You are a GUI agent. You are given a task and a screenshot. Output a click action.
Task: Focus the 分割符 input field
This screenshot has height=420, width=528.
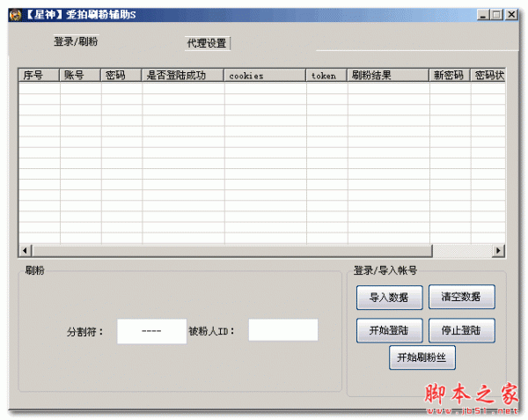tap(151, 331)
